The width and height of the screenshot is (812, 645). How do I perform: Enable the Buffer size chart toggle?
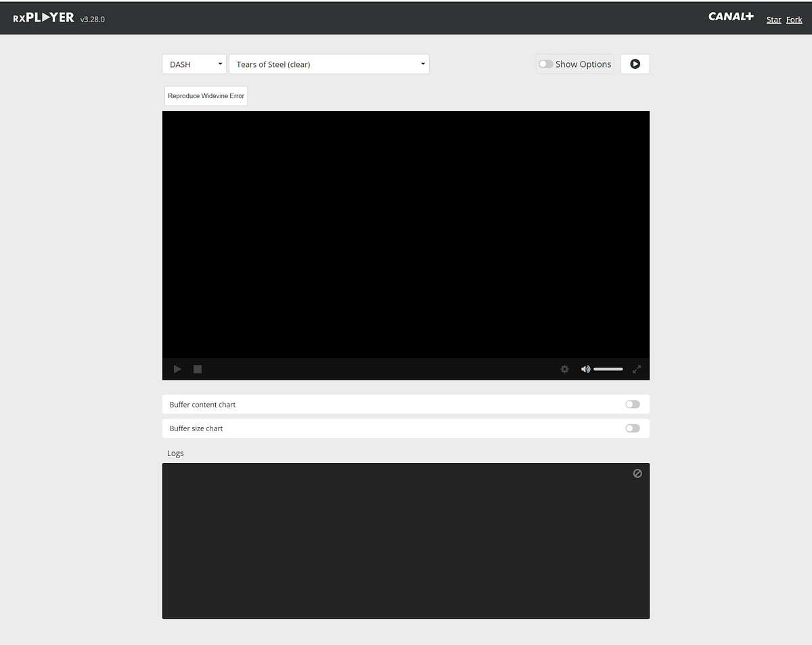[x=632, y=428]
